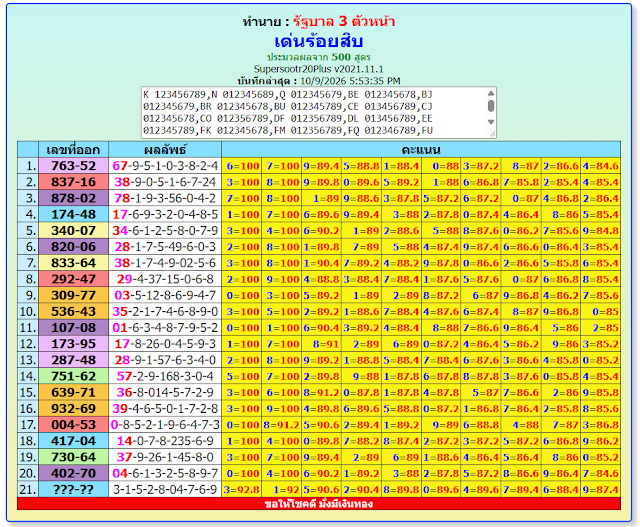Click result 03-5-12-8-6-9-4-7

point(165,295)
